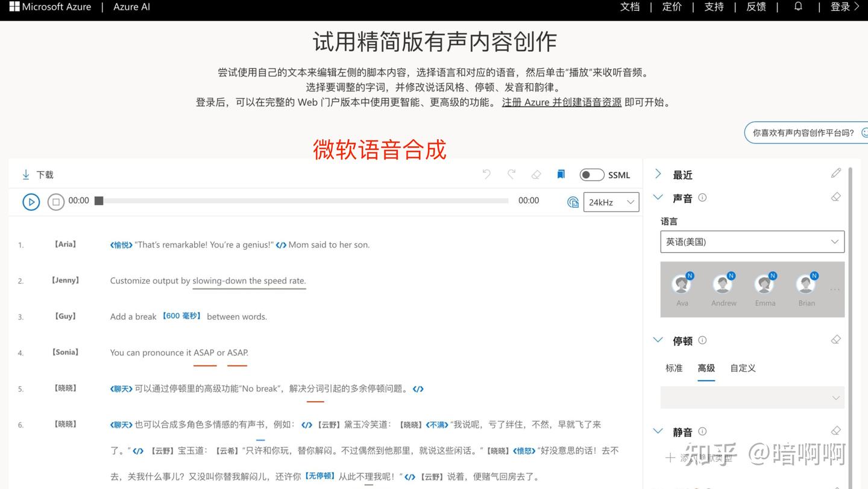
Task: Collapse the 静音 section
Action: click(658, 431)
